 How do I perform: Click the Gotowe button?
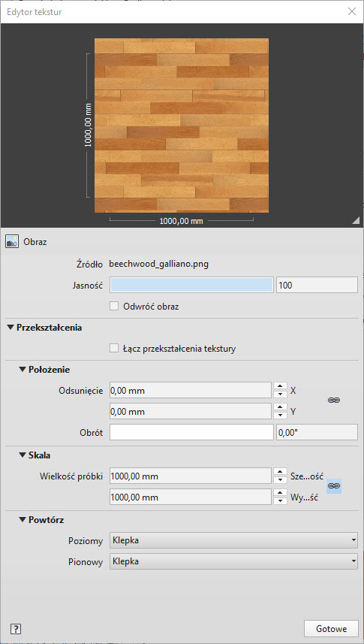331,628
